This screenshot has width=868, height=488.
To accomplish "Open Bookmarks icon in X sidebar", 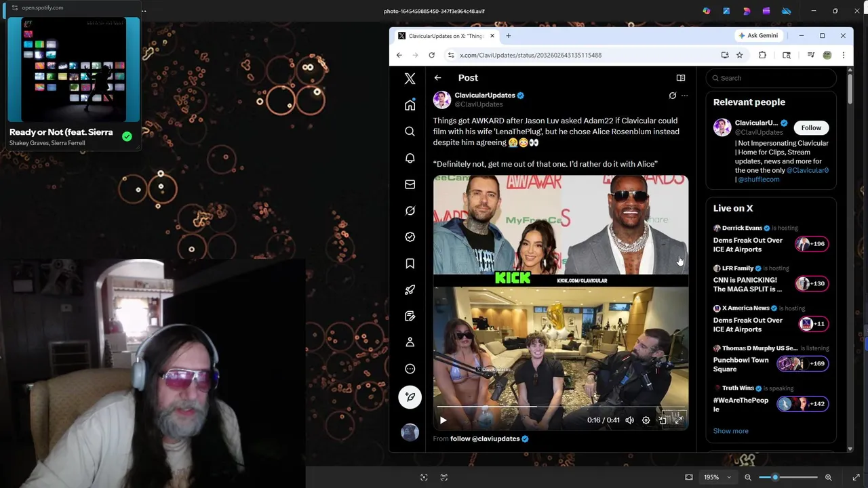I will pyautogui.click(x=410, y=264).
